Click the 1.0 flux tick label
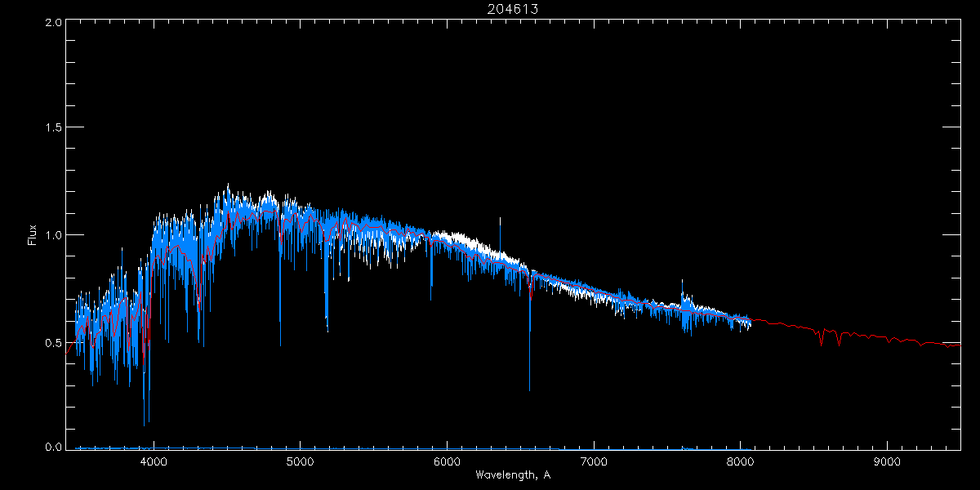This screenshot has height=490, width=980. 55,235
